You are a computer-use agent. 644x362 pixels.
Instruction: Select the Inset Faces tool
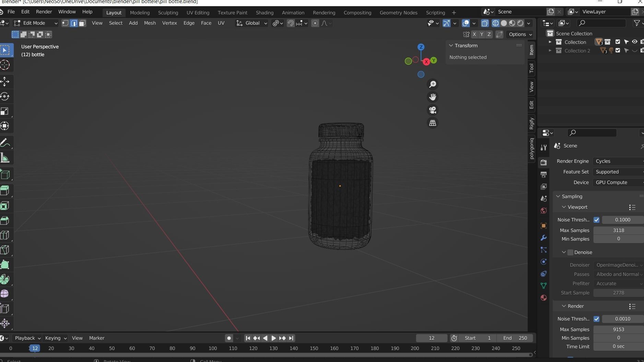coord(5,206)
